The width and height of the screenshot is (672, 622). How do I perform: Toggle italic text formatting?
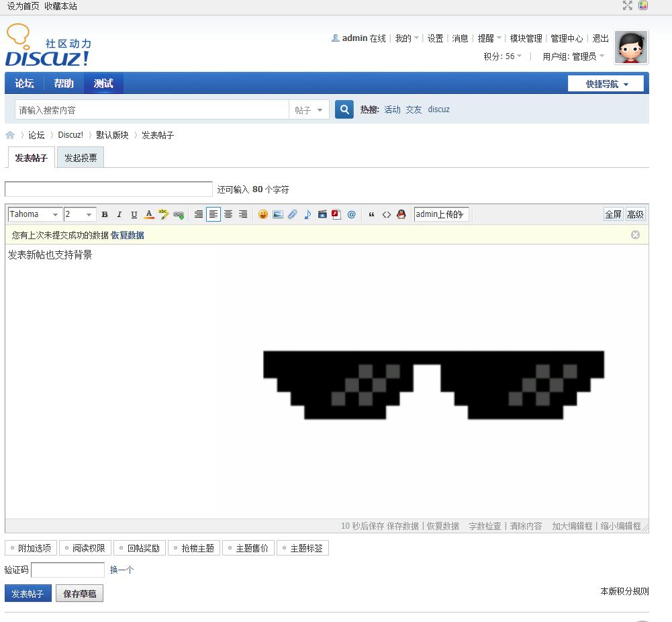(119, 214)
